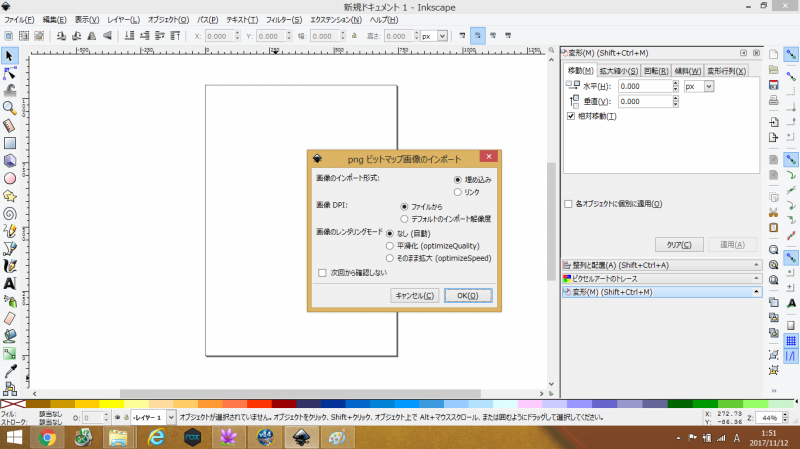The image size is (800, 449).
Task: Select the Spiral tool
Action: tap(9, 213)
